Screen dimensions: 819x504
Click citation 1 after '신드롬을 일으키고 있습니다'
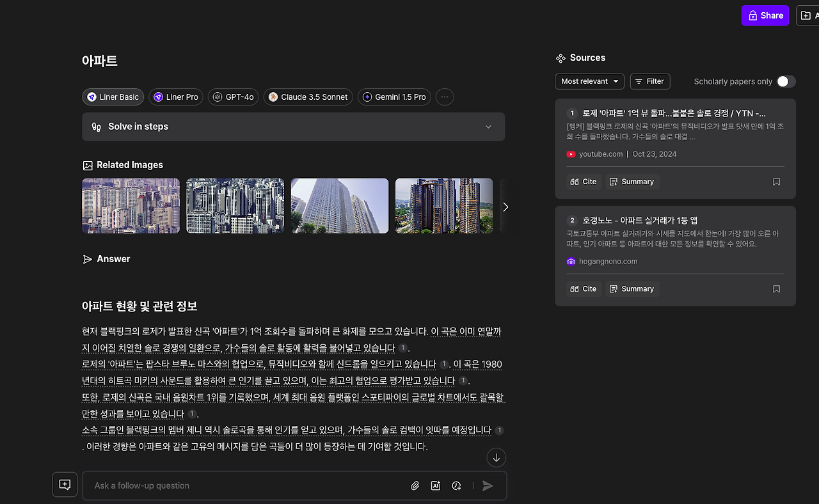[443, 365]
